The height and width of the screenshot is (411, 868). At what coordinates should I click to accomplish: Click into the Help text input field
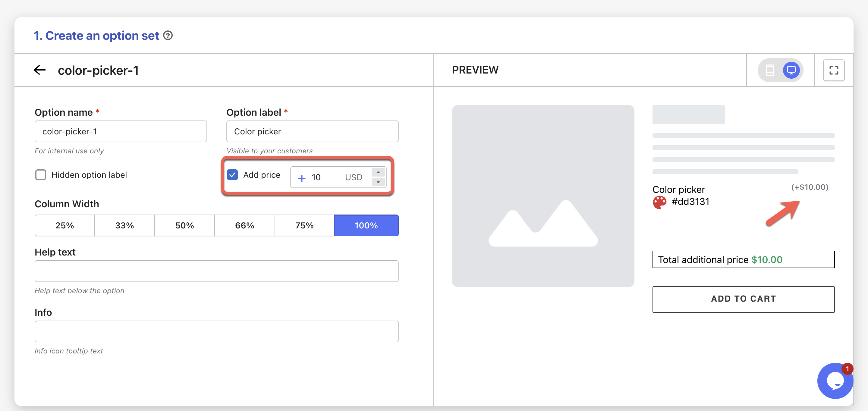coord(216,271)
